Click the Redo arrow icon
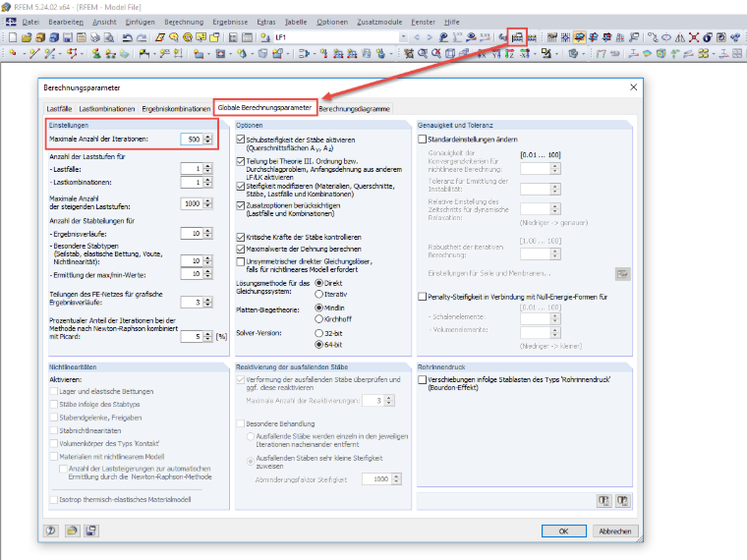This screenshot has height=560, width=747. tap(142, 37)
